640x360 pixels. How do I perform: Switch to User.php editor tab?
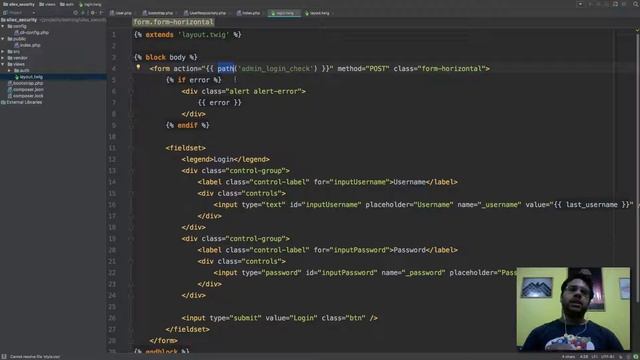(121, 13)
